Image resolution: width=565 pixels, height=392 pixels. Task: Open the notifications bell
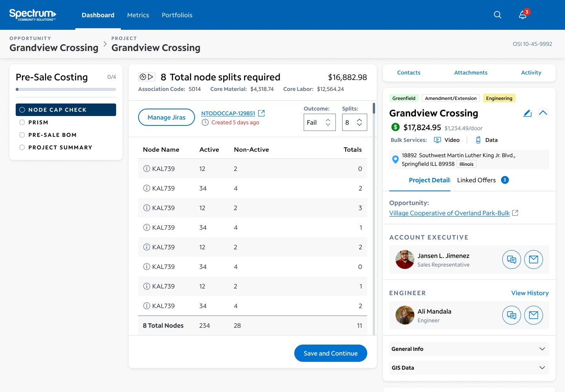coord(523,15)
